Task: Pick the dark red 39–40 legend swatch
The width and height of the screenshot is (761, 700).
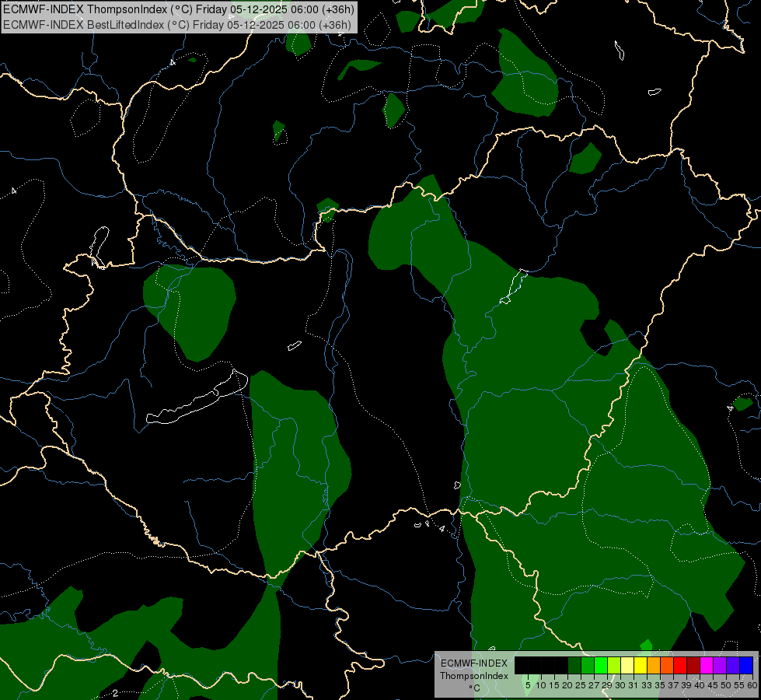Action: point(693,665)
